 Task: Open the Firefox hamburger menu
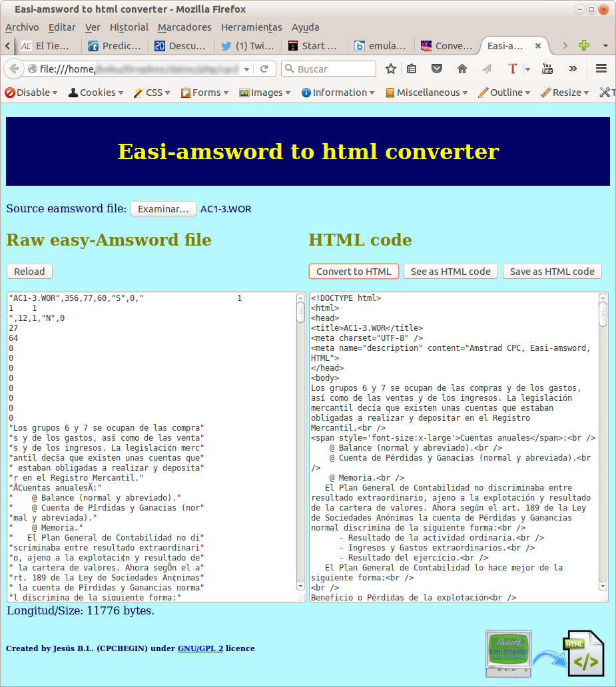[601, 69]
